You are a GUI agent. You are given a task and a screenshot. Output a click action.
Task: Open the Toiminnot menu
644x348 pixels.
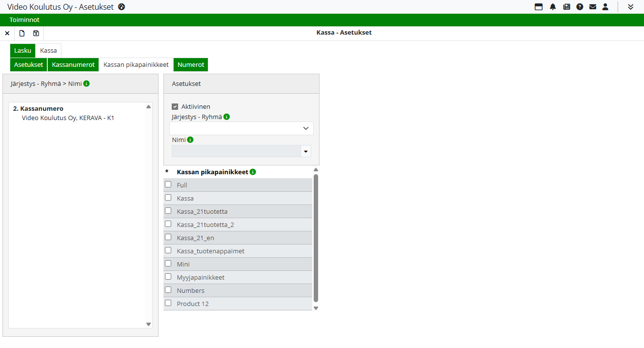[24, 20]
